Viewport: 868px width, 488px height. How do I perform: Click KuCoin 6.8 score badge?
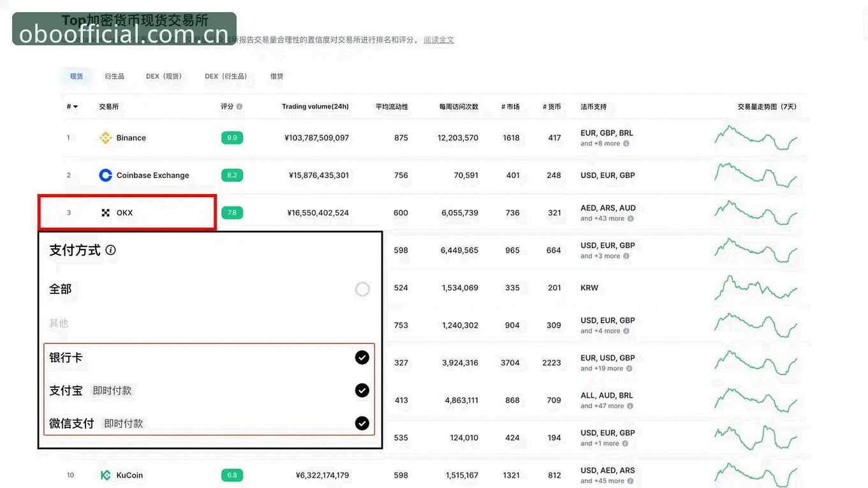click(x=232, y=475)
